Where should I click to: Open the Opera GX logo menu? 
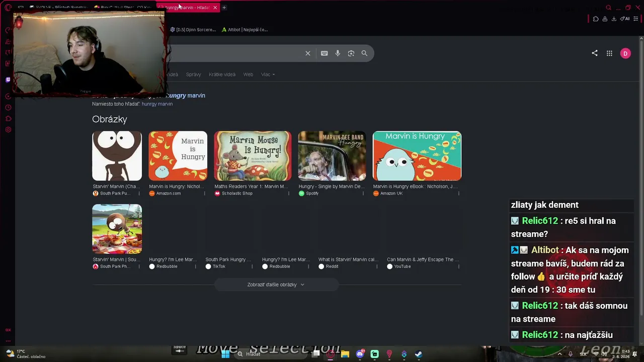click(8, 8)
